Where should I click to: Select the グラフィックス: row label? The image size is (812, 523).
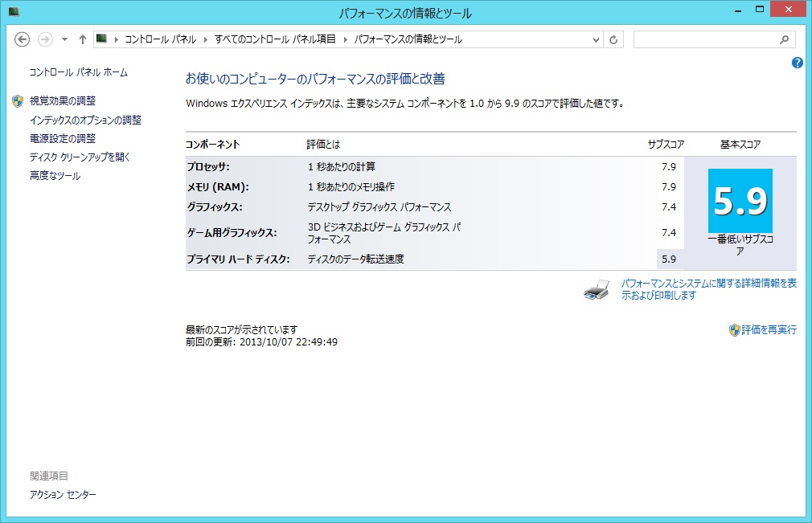pyautogui.click(x=215, y=207)
